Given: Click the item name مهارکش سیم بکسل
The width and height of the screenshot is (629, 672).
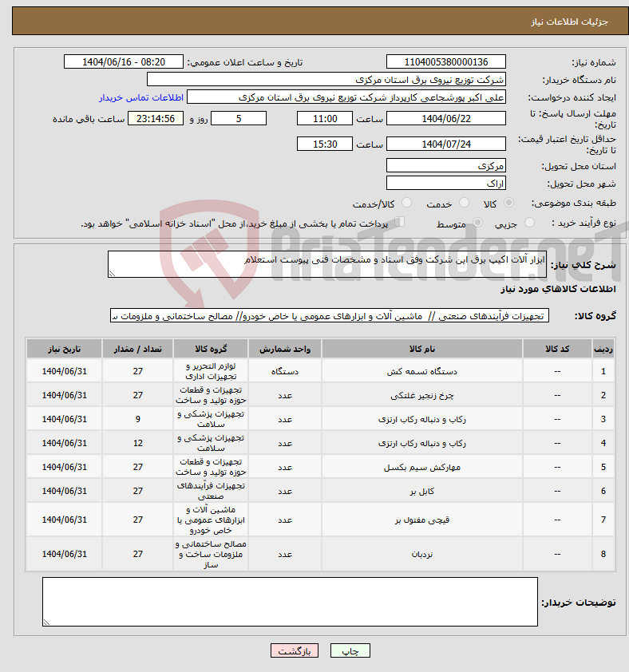Looking at the screenshot, I should coord(422,468).
